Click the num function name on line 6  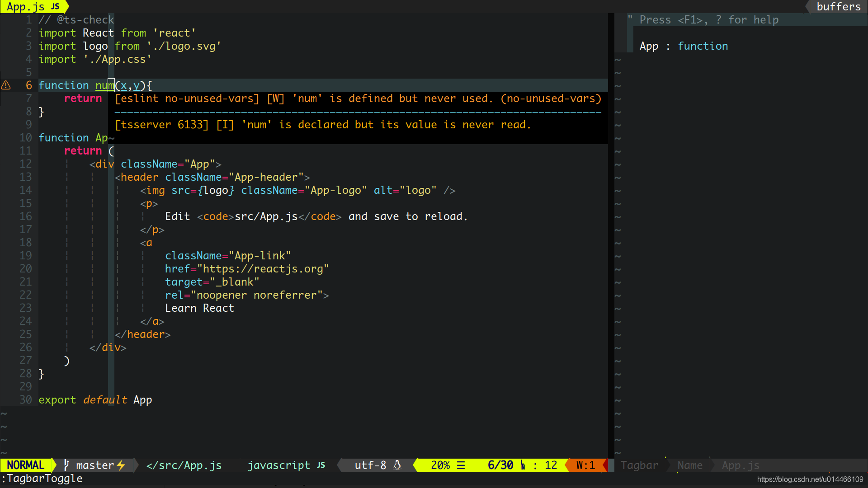click(105, 85)
